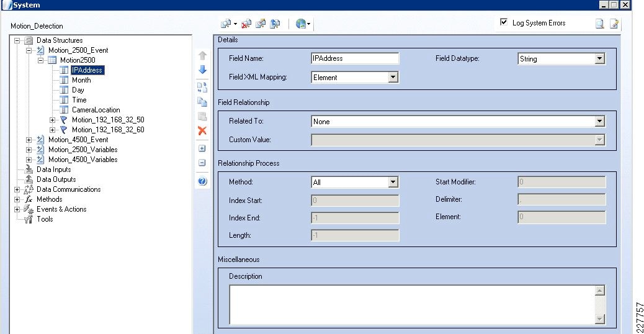Select the Motion_4500_Variables item
This screenshot has height=334, width=644.
pyautogui.click(x=83, y=160)
